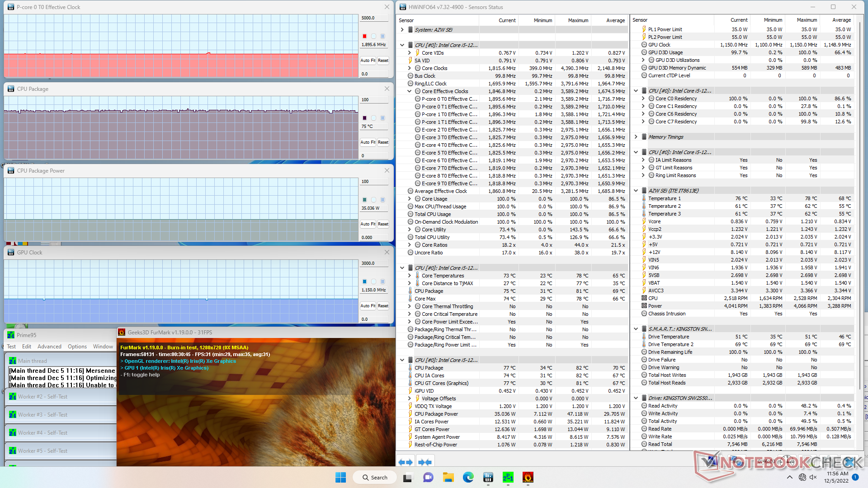Click the muted volume icon in the tray
The width and height of the screenshot is (868, 488).
(x=813, y=478)
